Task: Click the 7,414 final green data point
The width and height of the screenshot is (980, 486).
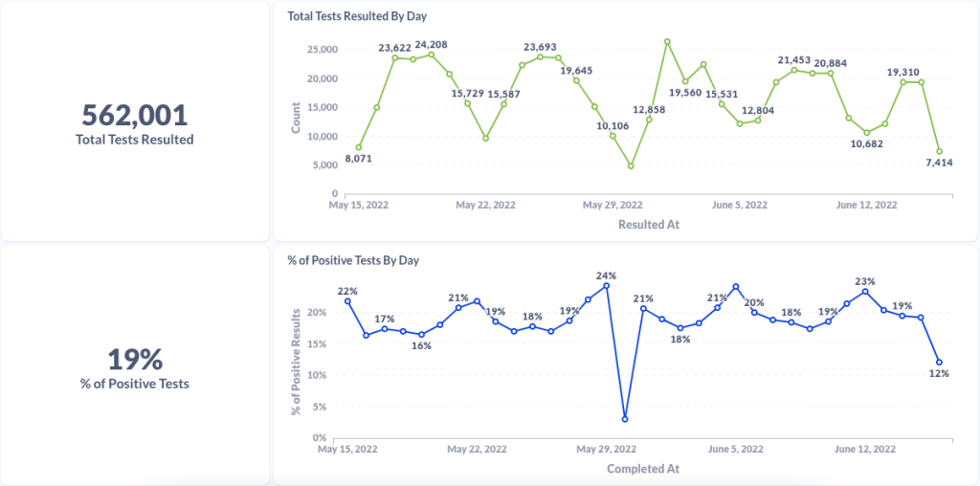Action: coord(939,151)
